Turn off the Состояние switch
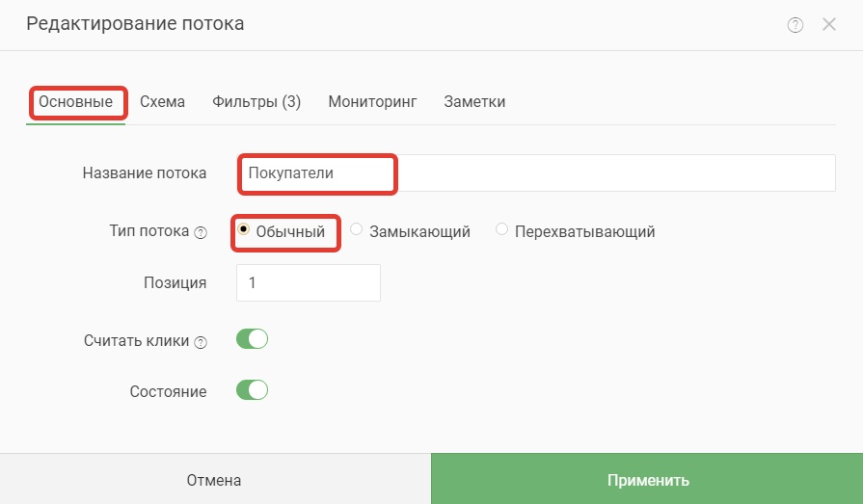This screenshot has width=863, height=504. pyautogui.click(x=252, y=390)
